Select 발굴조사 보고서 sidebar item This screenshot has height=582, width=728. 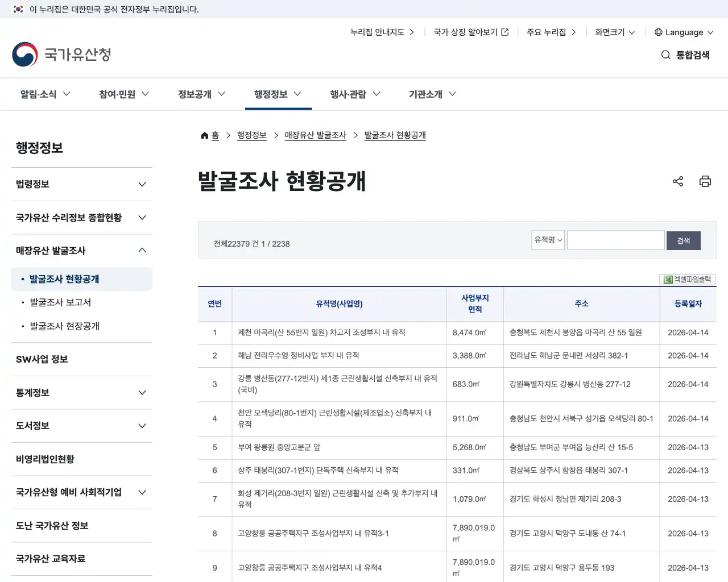click(60, 302)
